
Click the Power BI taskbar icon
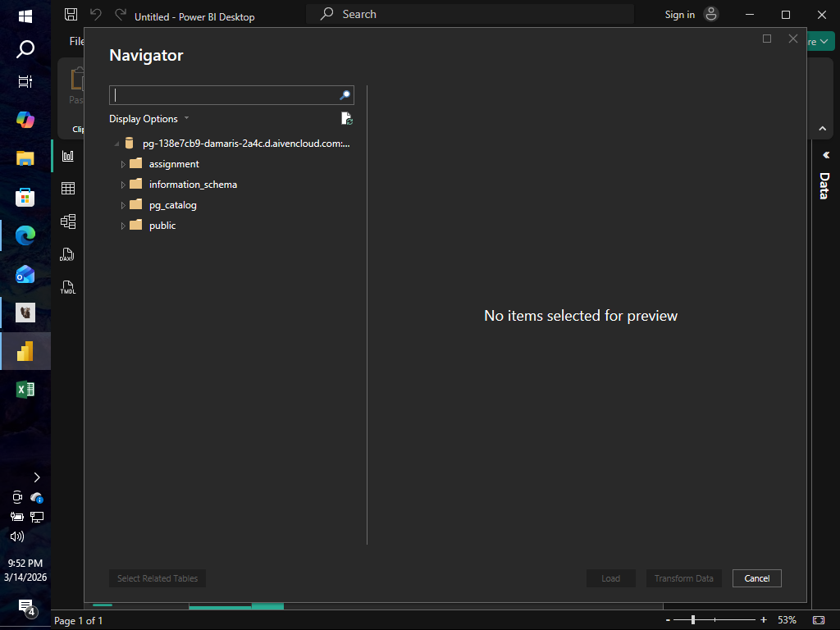[x=25, y=351]
